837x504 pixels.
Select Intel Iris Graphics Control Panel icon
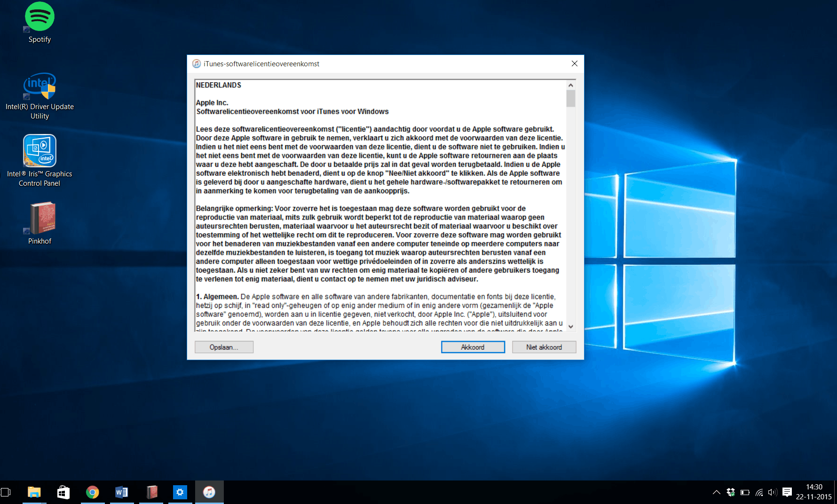click(x=39, y=161)
